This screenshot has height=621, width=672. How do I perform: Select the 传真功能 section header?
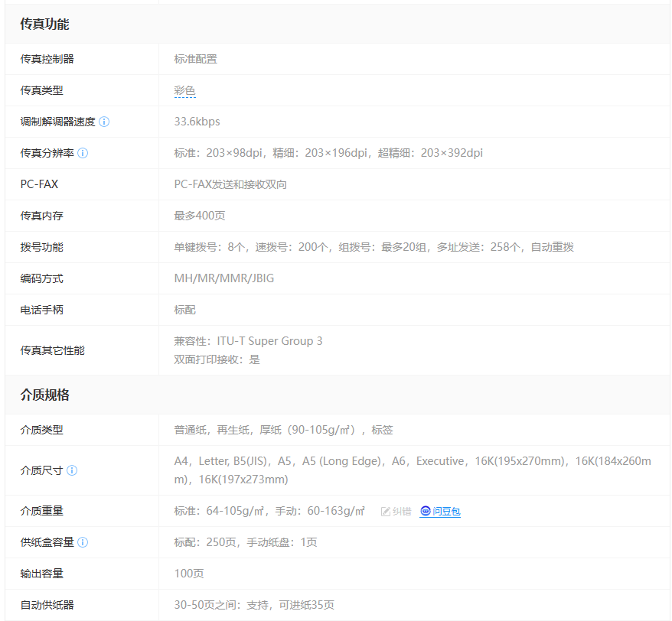pyautogui.click(x=44, y=24)
